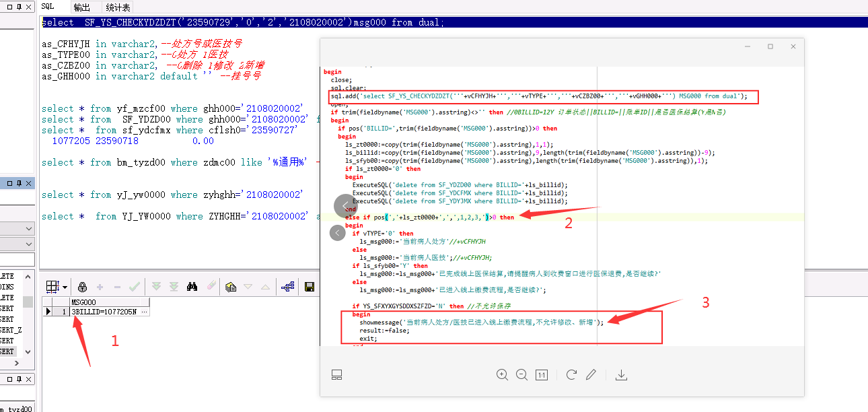Click the select from yf_mzcf00 line

point(172,108)
